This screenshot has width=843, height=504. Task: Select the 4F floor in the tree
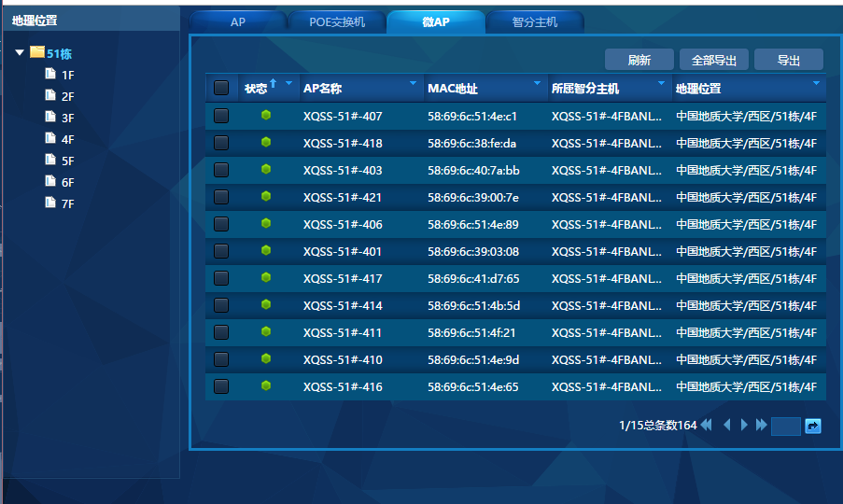tap(67, 139)
